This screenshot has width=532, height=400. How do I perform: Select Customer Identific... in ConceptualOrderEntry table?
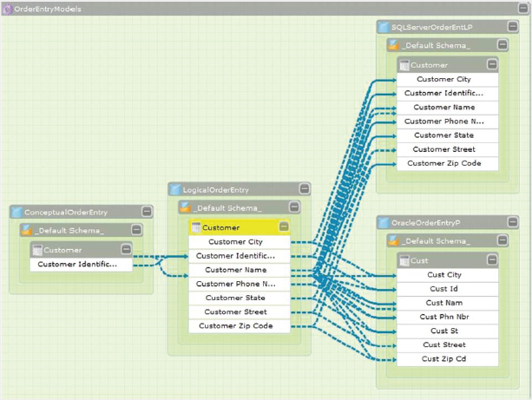pyautogui.click(x=81, y=265)
